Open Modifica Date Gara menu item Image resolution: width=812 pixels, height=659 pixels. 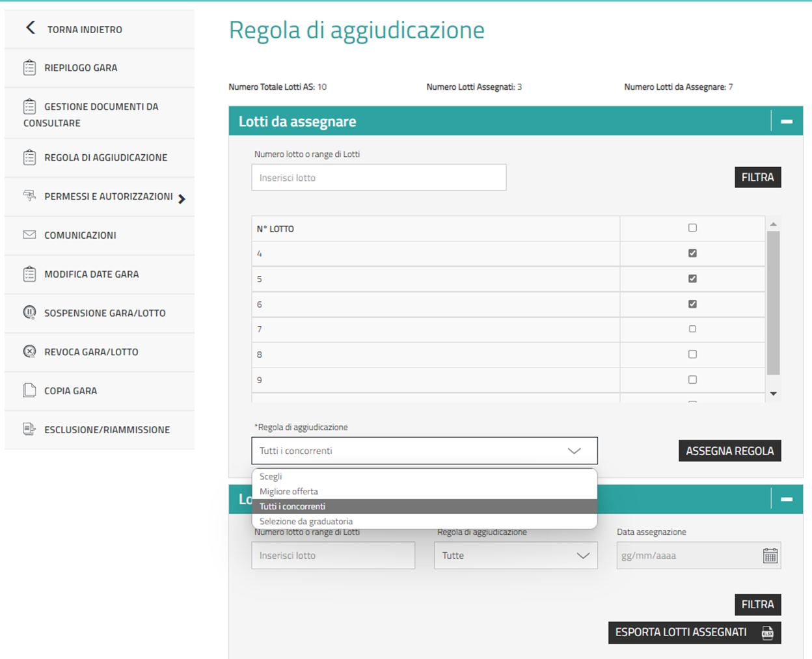point(91,274)
